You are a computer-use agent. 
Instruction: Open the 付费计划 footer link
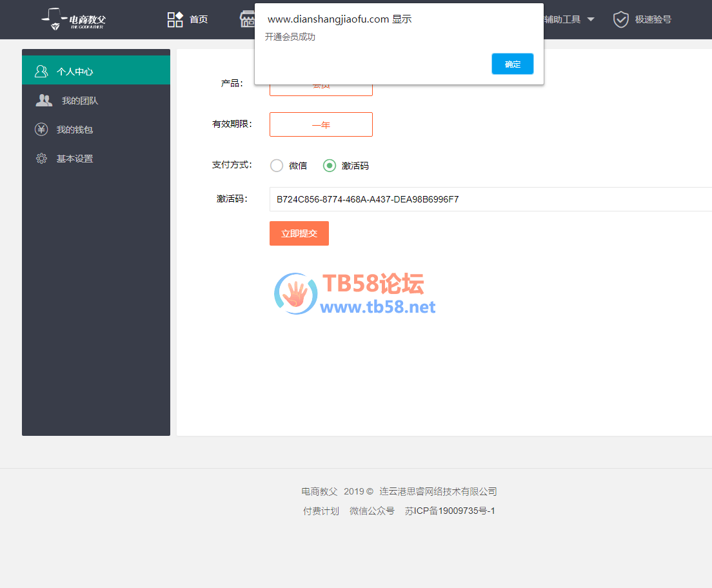pos(321,511)
